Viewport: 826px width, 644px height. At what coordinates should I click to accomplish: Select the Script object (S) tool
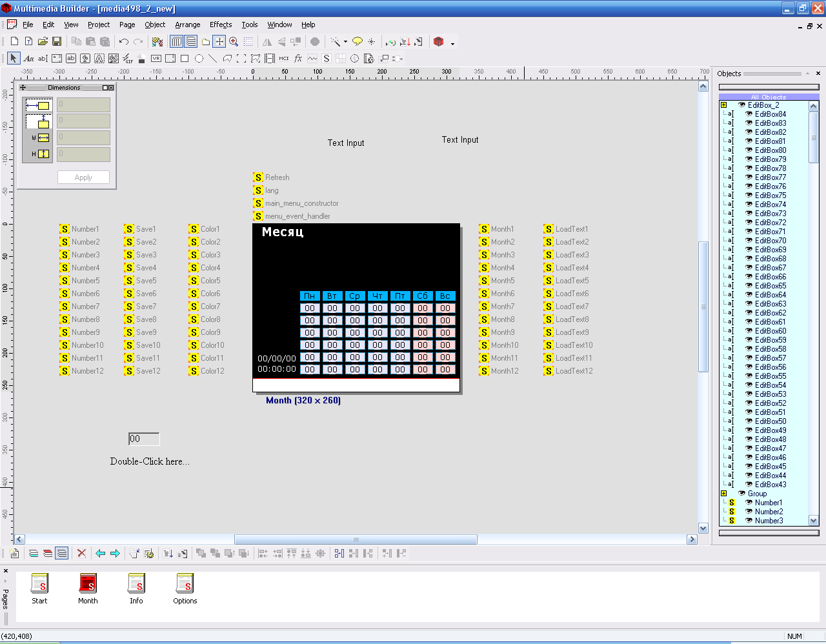(327, 58)
